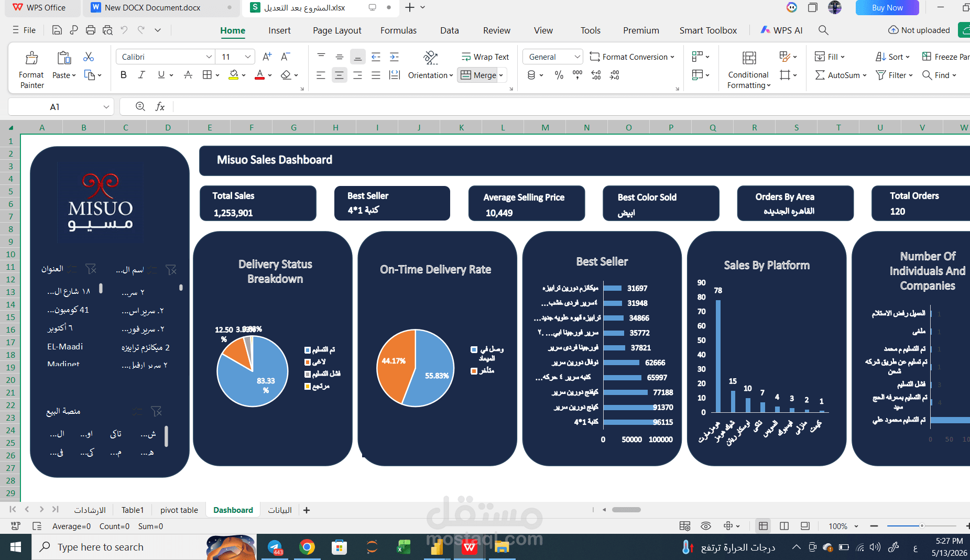Click the zoom lookup icon beside fx

[x=140, y=106]
